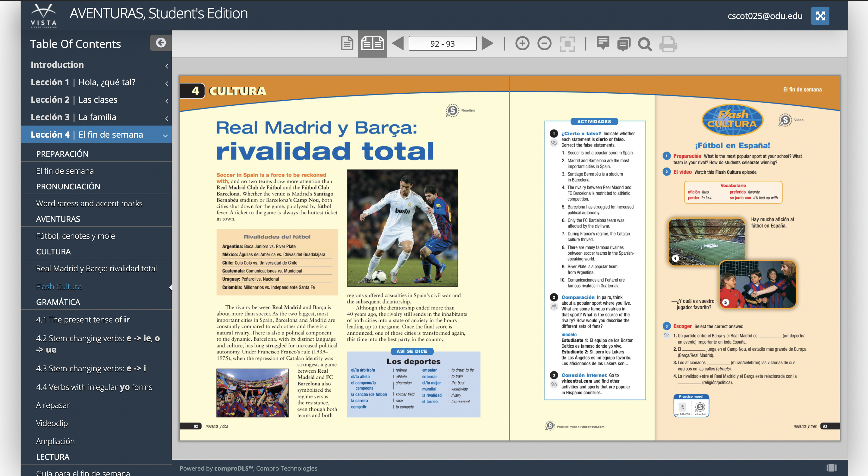Open El fin de semana under PREPARACIÓN
The image size is (868, 476).
65,171
